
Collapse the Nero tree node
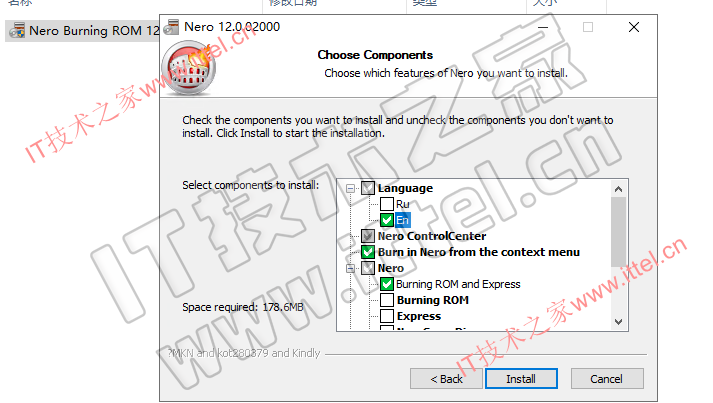(x=350, y=268)
